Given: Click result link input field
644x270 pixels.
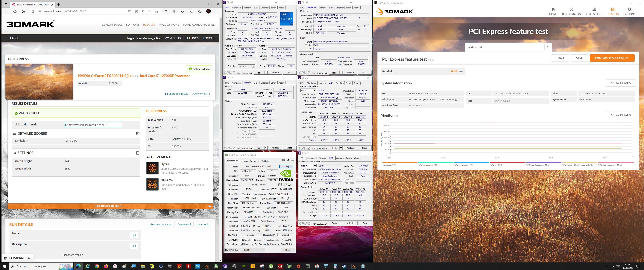Looking at the screenshot, I should coord(93,125).
